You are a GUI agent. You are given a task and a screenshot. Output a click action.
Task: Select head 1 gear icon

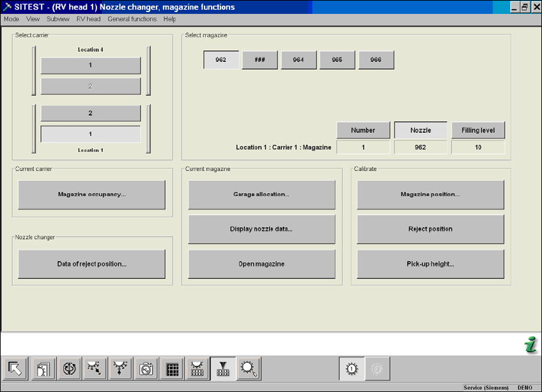pos(352,369)
